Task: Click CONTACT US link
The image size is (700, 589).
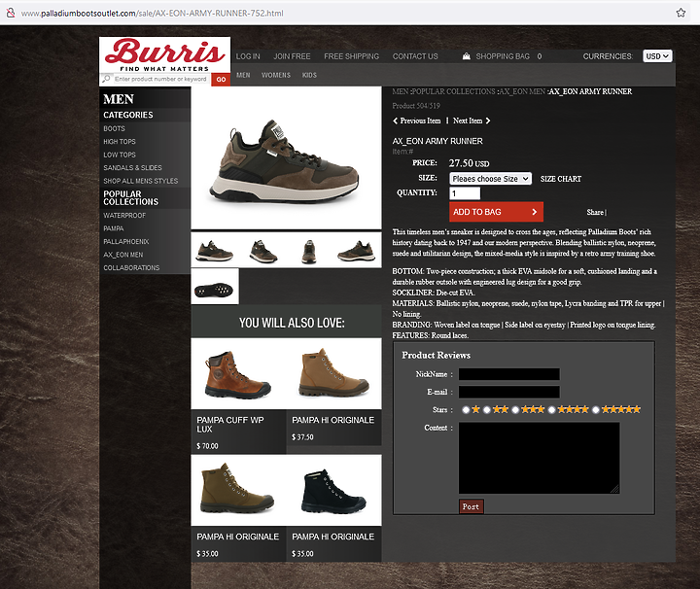Action: pos(415,56)
